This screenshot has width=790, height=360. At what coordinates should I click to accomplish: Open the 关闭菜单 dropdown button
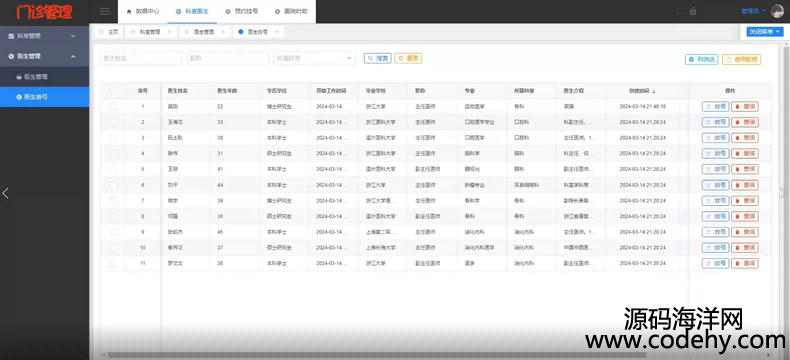coord(765,32)
